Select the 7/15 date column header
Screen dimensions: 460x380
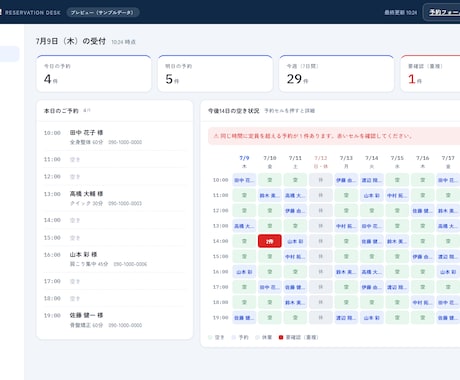[x=397, y=162]
